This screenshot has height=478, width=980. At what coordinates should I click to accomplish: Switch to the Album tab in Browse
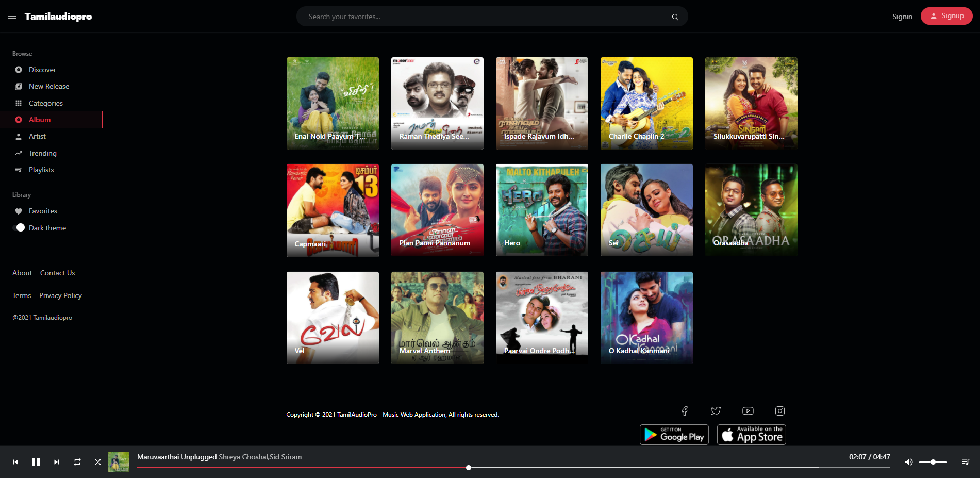39,119
